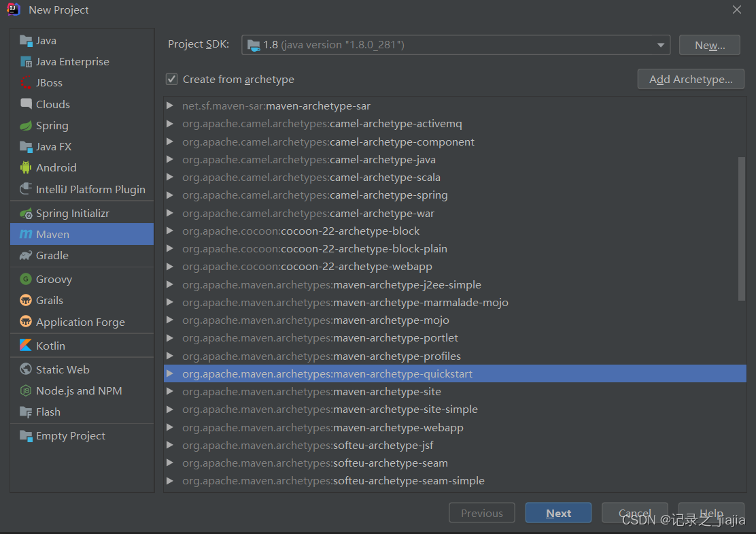Click the IntelliJ Platform Plugin icon
Screen dimensions: 756x534
tap(26, 188)
